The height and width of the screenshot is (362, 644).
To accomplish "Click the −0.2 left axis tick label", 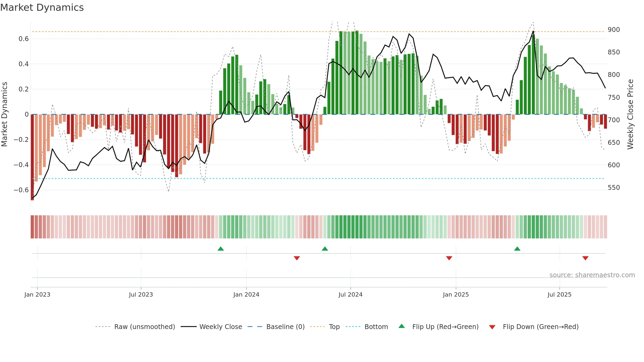I will coord(21,140).
